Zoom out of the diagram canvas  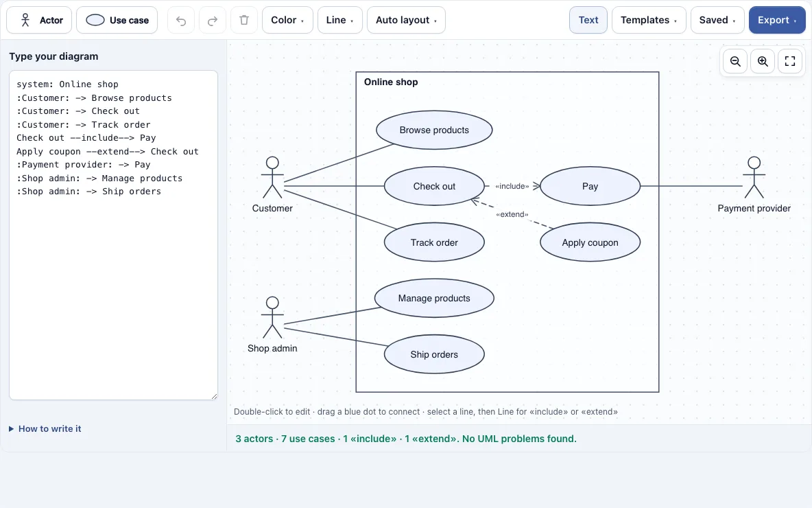735,61
